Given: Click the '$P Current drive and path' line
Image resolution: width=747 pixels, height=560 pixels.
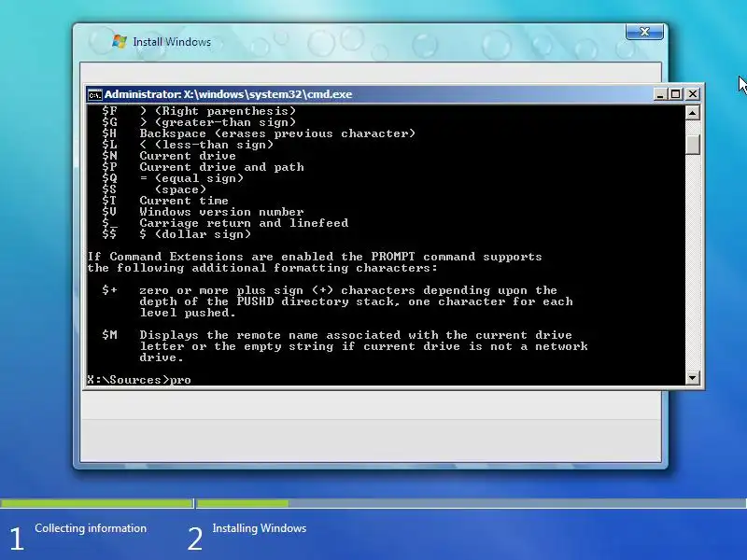Looking at the screenshot, I should [x=203, y=167].
